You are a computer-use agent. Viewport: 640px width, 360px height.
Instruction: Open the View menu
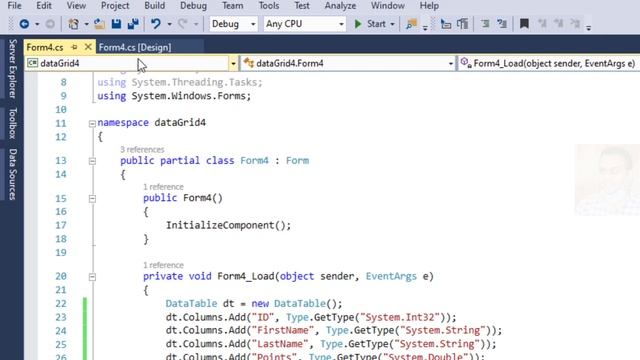pos(76,6)
